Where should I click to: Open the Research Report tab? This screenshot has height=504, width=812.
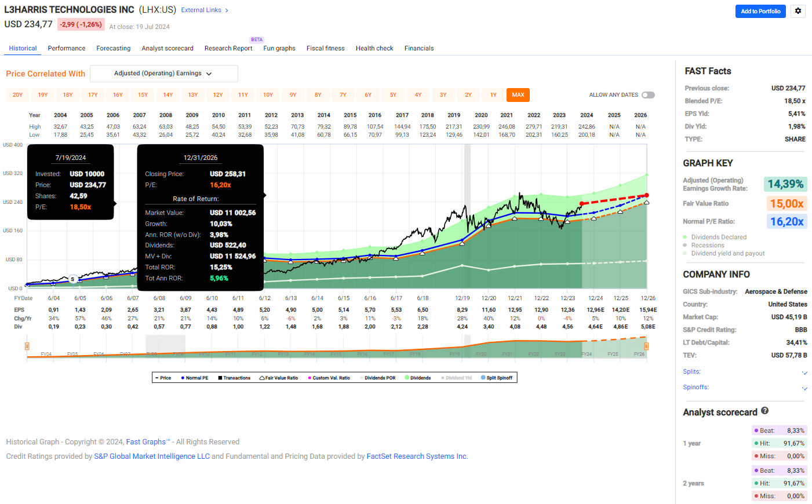pos(228,49)
